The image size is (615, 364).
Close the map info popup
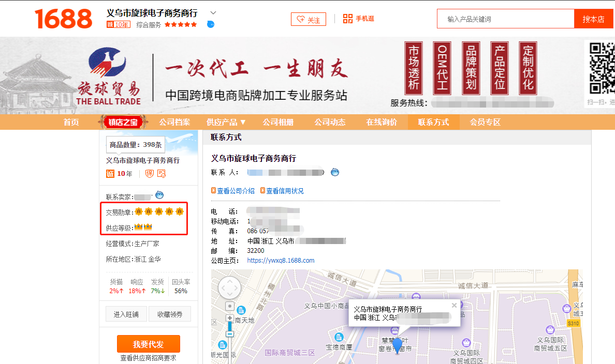[x=454, y=305]
